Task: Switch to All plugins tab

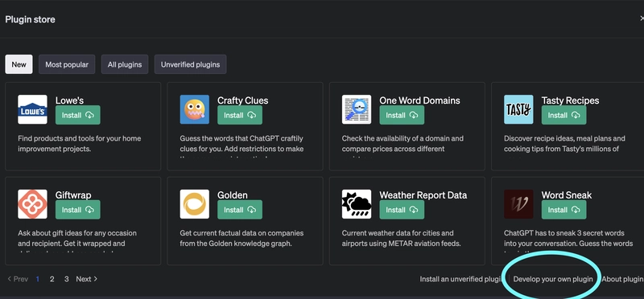Action: [125, 64]
